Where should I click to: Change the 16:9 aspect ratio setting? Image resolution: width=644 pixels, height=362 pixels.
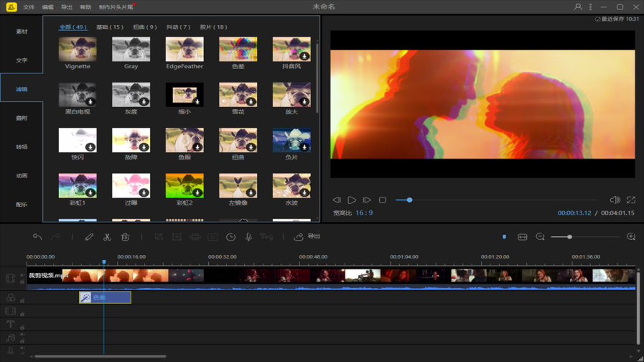click(x=363, y=213)
